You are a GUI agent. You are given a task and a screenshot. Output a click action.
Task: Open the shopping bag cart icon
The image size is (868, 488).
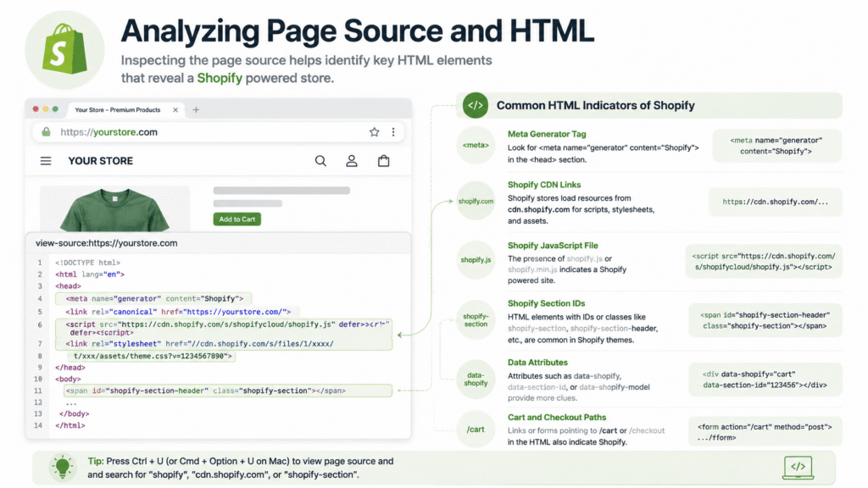point(384,161)
